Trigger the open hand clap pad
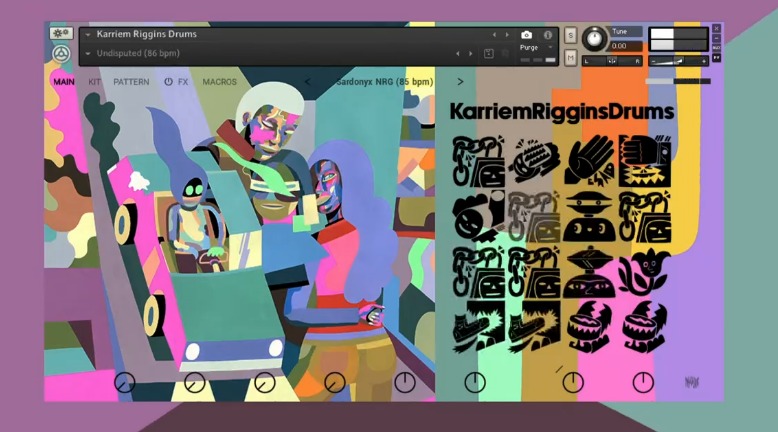Screen dimensions: 778x432 (589, 160)
